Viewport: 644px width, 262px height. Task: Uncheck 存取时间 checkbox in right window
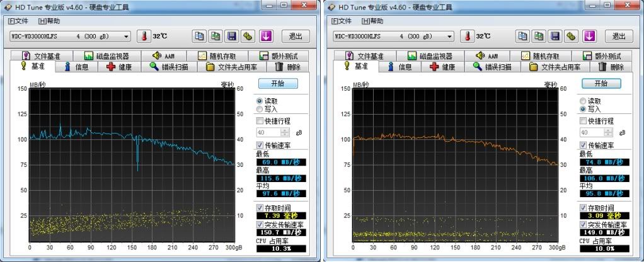coord(584,207)
